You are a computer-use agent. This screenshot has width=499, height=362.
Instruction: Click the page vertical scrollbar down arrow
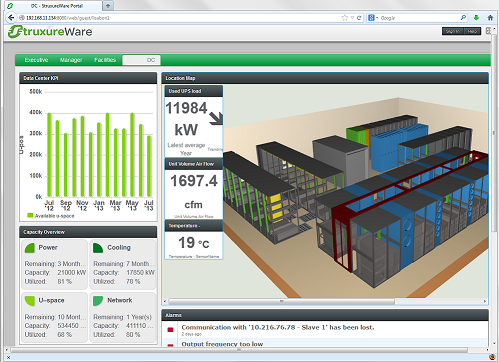(494, 343)
